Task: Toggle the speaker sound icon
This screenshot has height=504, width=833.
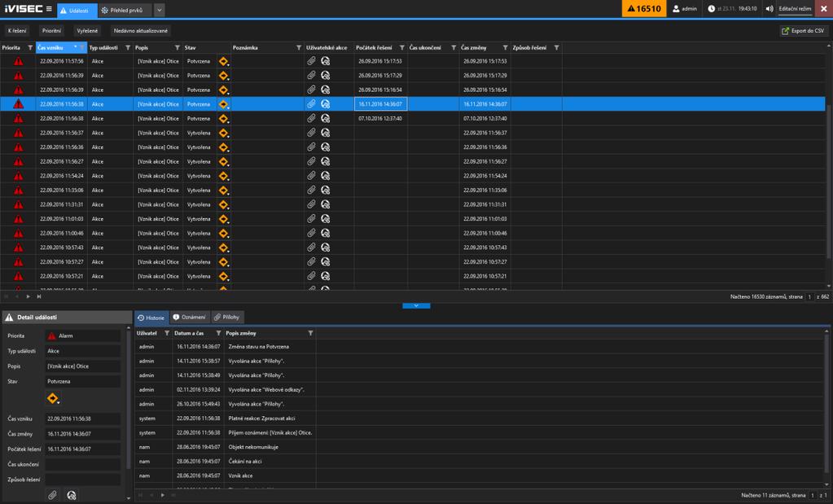Action: tap(769, 8)
